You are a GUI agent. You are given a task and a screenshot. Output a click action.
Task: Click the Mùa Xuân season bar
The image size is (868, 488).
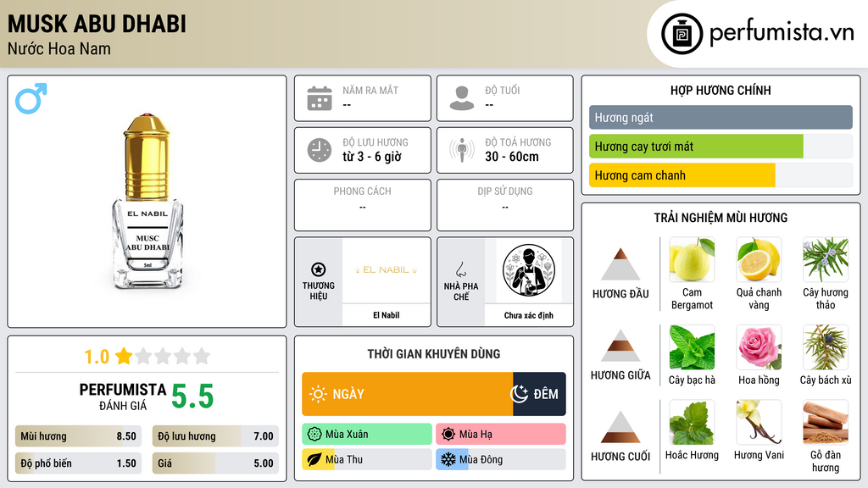[367, 435]
